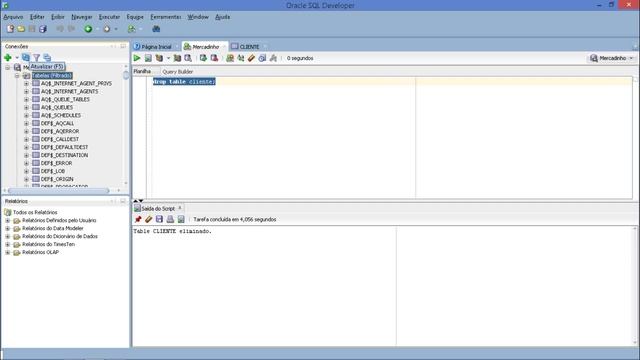Expand Relatórios do Data Modeler folder
This screenshot has height=360, width=640.
(x=8, y=229)
